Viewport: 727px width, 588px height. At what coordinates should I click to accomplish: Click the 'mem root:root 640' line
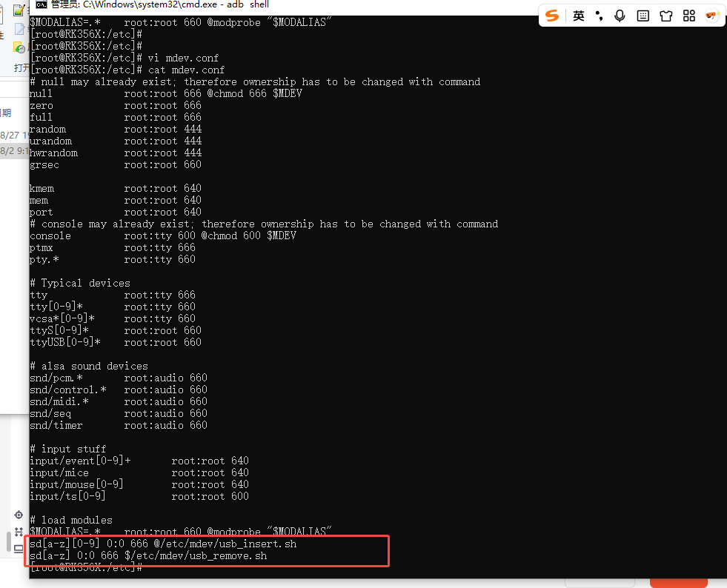pyautogui.click(x=116, y=200)
